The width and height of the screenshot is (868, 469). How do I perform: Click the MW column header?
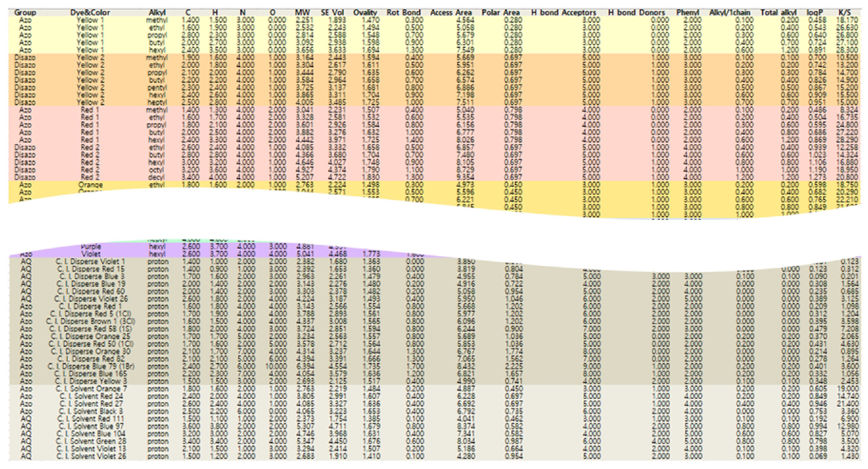click(302, 12)
